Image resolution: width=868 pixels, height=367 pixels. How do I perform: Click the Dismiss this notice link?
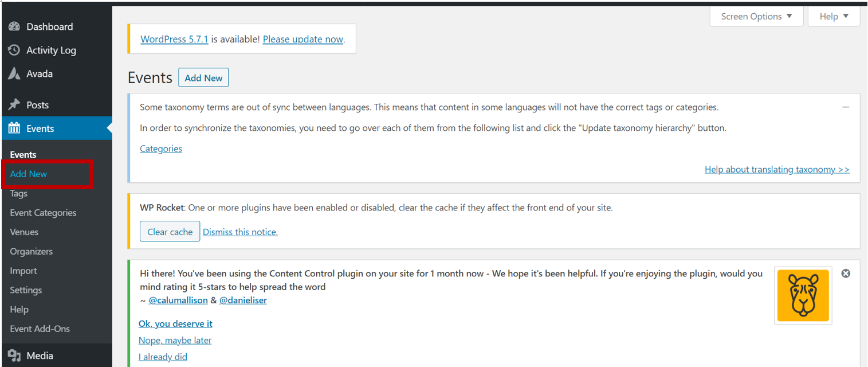pyautogui.click(x=240, y=232)
